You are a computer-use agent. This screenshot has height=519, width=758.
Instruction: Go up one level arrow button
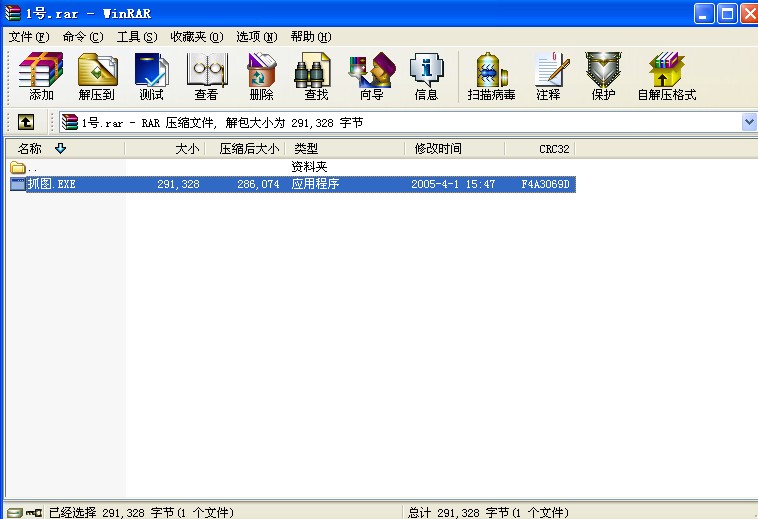26,122
